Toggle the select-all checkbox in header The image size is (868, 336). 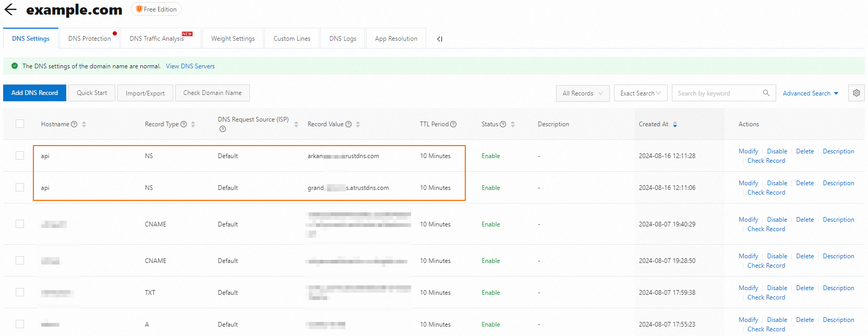pos(20,124)
